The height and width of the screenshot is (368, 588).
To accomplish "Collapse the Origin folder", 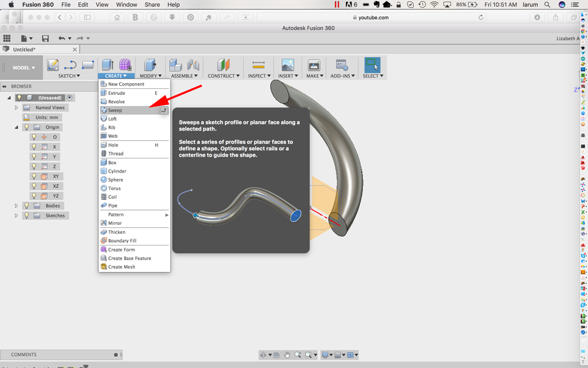I will [x=16, y=127].
